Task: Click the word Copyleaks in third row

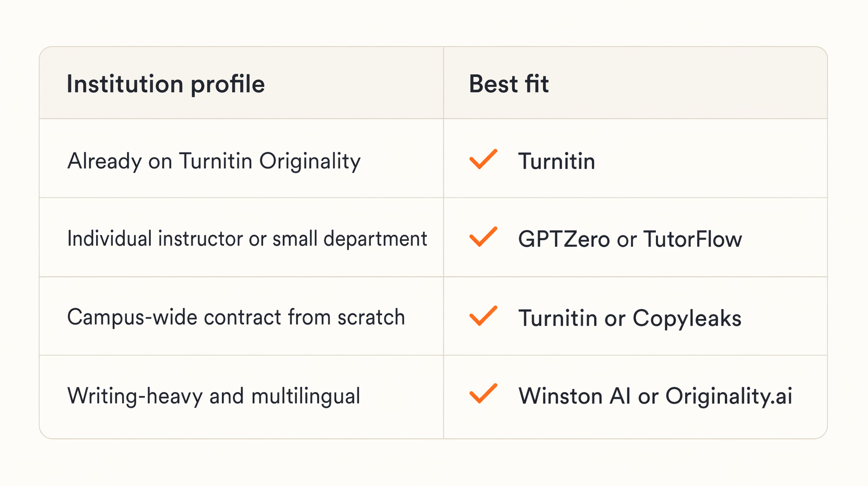Action: tap(687, 319)
